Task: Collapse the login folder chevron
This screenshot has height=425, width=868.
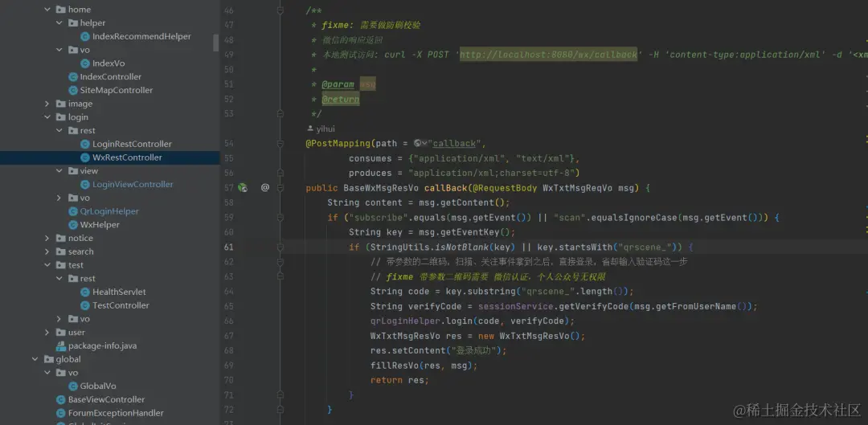Action: click(47, 117)
